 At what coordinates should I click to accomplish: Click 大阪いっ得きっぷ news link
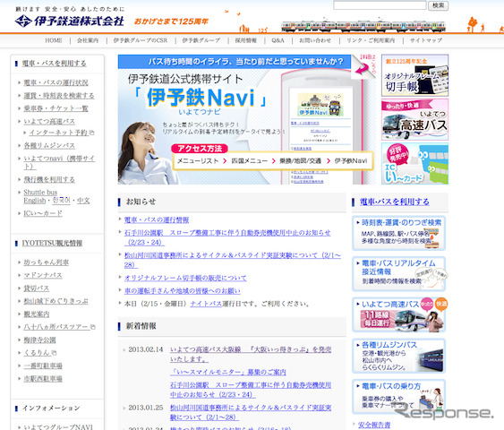251,354
